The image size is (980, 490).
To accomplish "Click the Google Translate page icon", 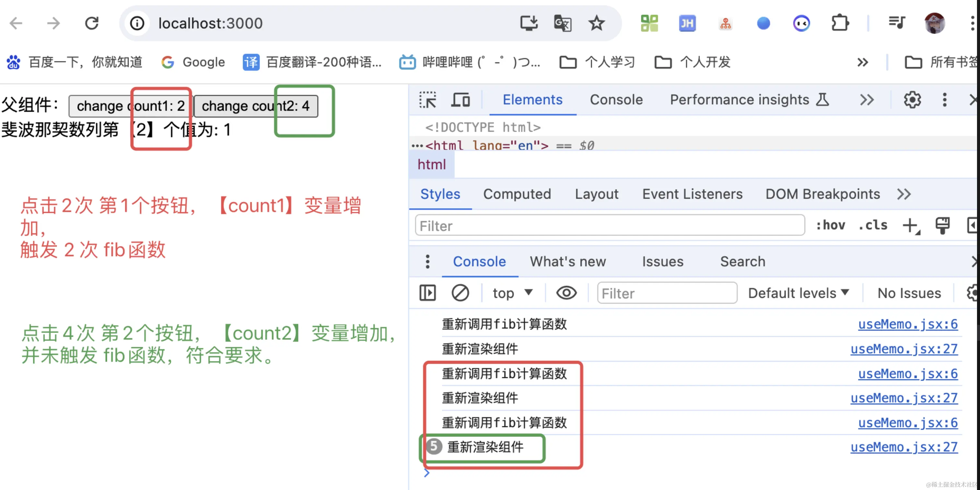I will pos(562,24).
